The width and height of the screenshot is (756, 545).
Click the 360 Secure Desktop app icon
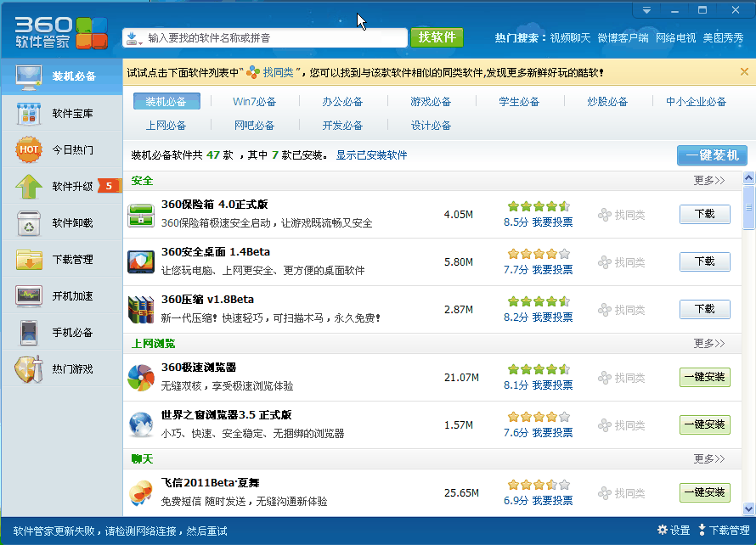(x=140, y=262)
